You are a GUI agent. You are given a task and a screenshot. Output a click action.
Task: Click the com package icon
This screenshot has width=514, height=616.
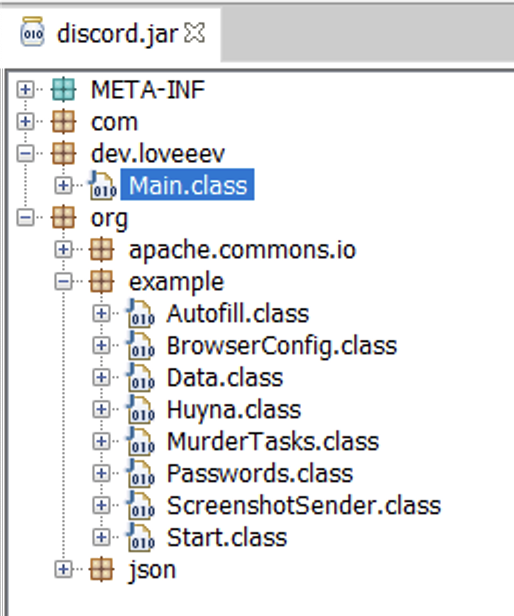63,121
